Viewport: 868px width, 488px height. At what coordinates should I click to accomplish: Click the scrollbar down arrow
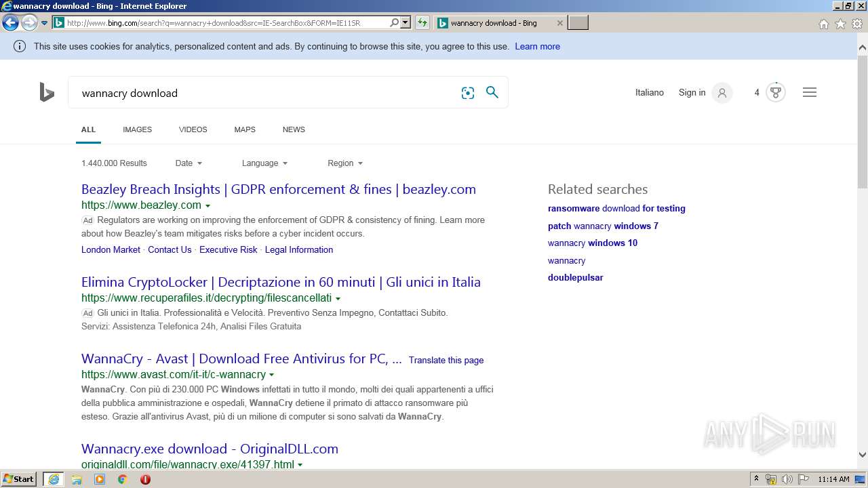pyautogui.click(x=863, y=455)
